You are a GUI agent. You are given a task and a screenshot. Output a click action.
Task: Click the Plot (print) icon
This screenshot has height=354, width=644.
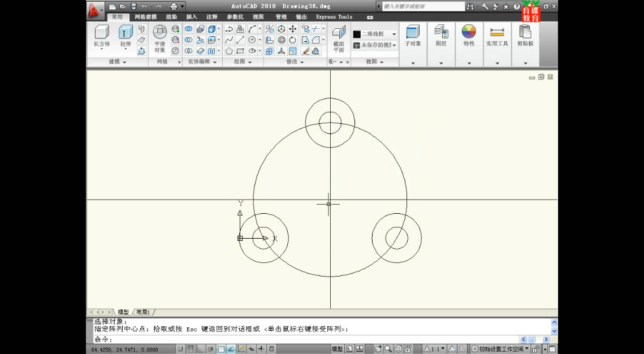(174, 6)
